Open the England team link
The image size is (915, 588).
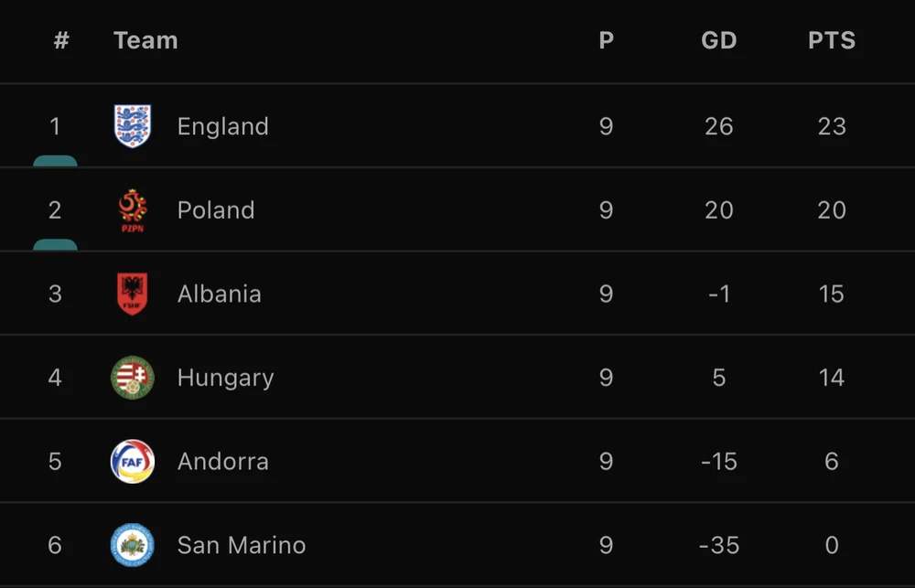(x=222, y=126)
